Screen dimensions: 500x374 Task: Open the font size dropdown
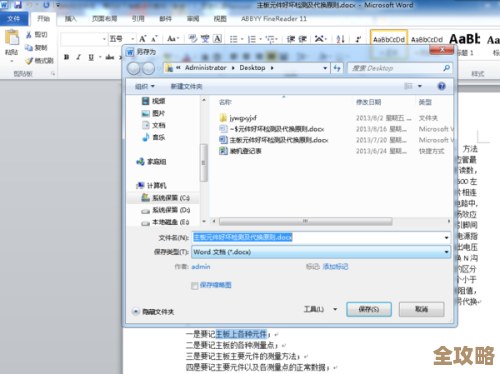132,39
